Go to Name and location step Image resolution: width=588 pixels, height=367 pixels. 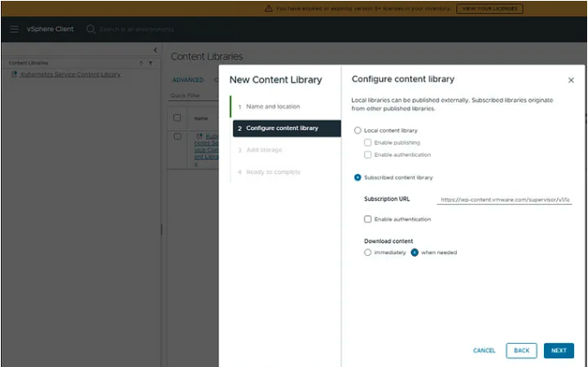pyautogui.click(x=272, y=106)
